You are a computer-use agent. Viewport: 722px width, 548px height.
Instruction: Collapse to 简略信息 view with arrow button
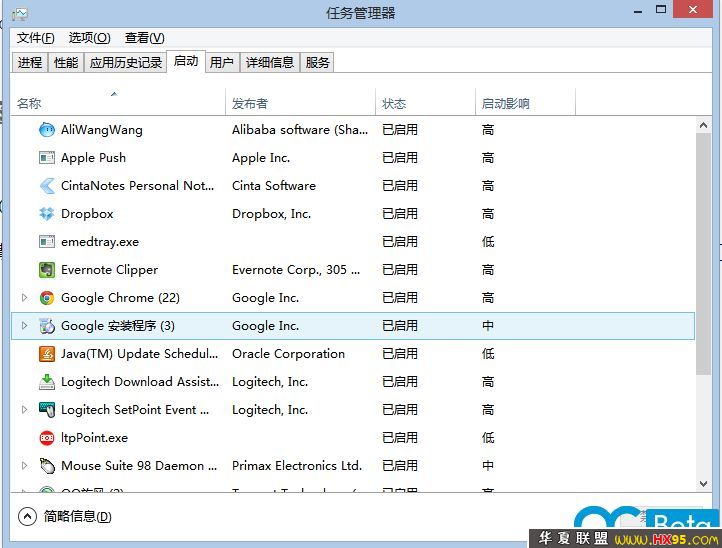tap(27, 517)
